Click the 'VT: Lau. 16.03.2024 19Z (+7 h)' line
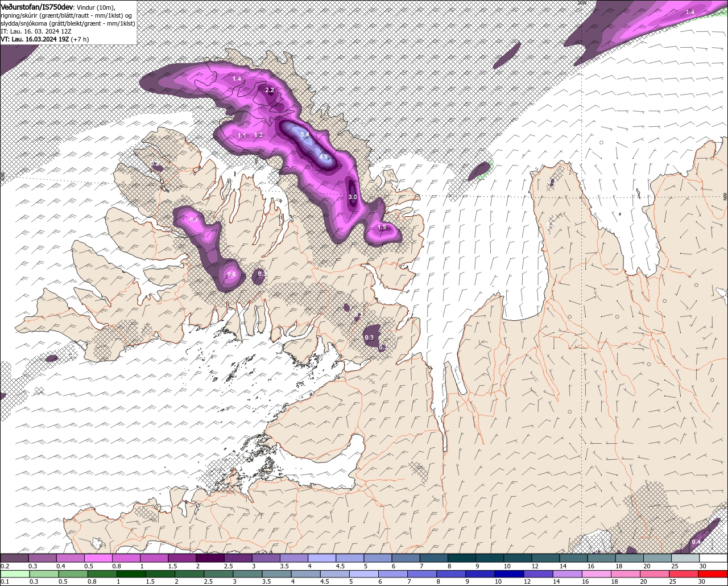The width and height of the screenshot is (728, 586). point(44,39)
